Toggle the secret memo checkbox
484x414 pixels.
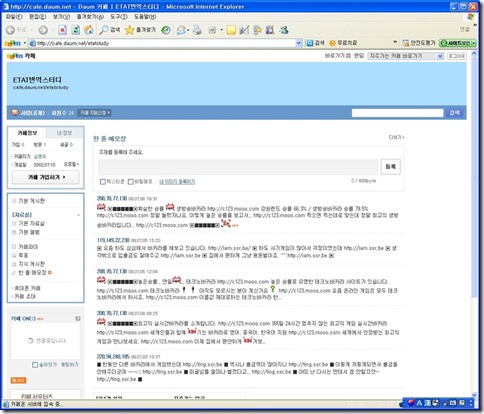click(131, 181)
